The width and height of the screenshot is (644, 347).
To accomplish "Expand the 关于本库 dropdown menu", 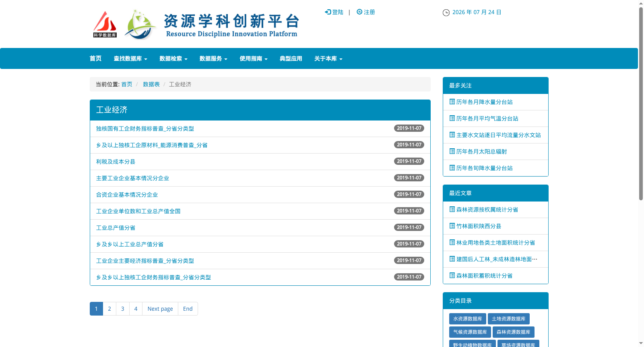I will [x=328, y=58].
